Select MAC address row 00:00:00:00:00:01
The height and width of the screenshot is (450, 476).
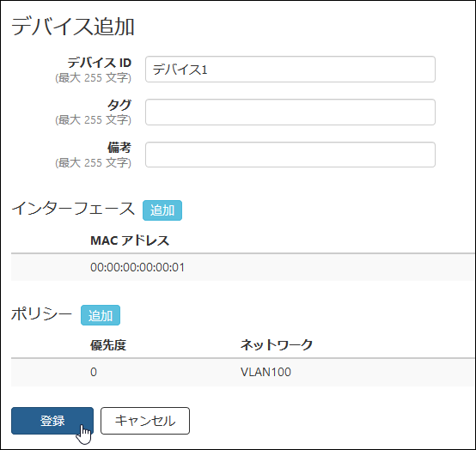click(x=243, y=267)
